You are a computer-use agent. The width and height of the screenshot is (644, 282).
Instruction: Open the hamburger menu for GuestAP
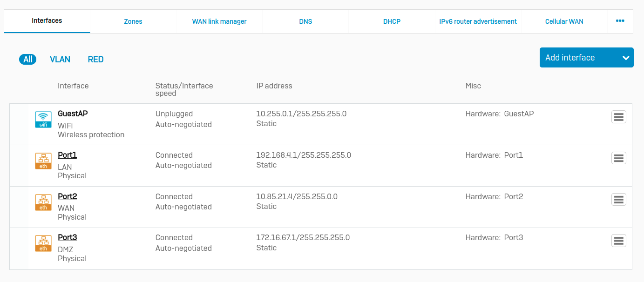coord(618,117)
